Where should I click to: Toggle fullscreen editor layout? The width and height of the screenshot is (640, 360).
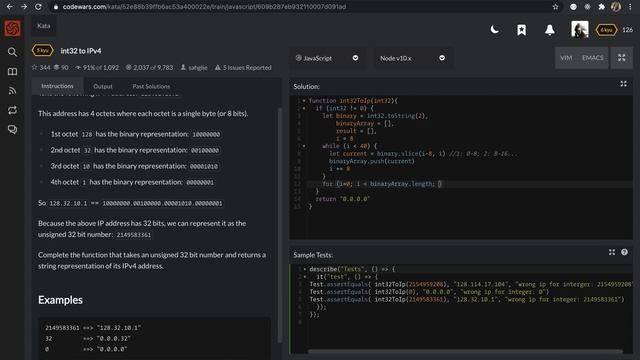point(622,58)
